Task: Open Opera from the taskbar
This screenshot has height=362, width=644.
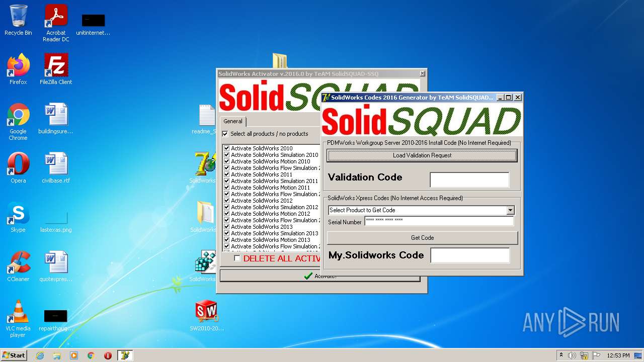Action: coord(108,355)
